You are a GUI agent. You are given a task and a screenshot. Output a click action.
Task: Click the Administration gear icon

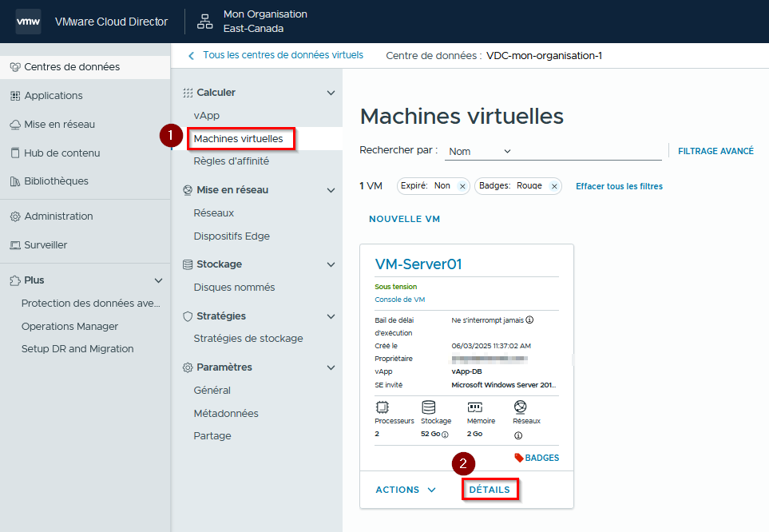[15, 216]
